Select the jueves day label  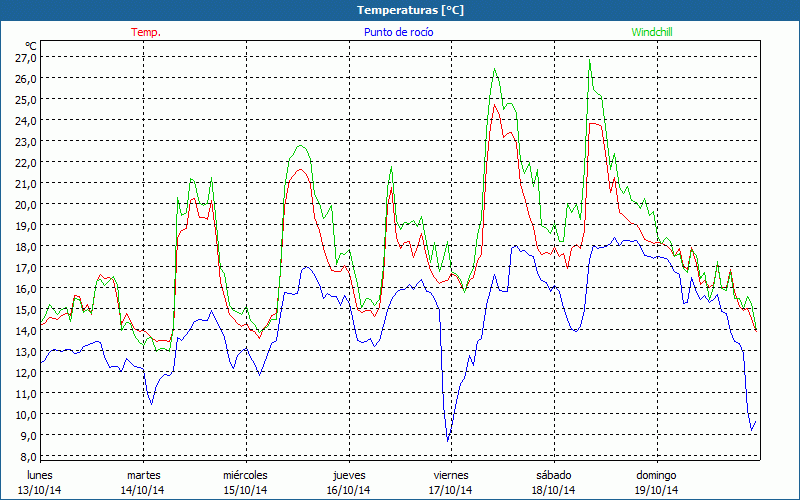(x=348, y=475)
